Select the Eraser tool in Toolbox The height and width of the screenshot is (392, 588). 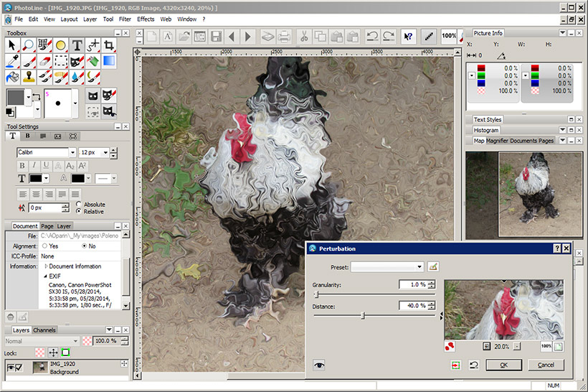tap(44, 61)
